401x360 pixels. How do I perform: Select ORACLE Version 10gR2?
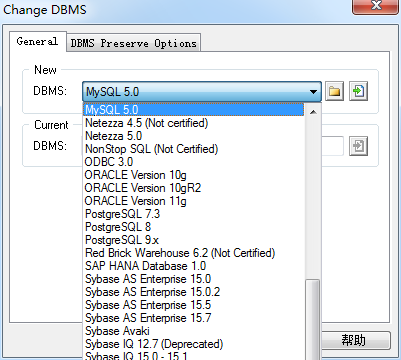coord(193,188)
